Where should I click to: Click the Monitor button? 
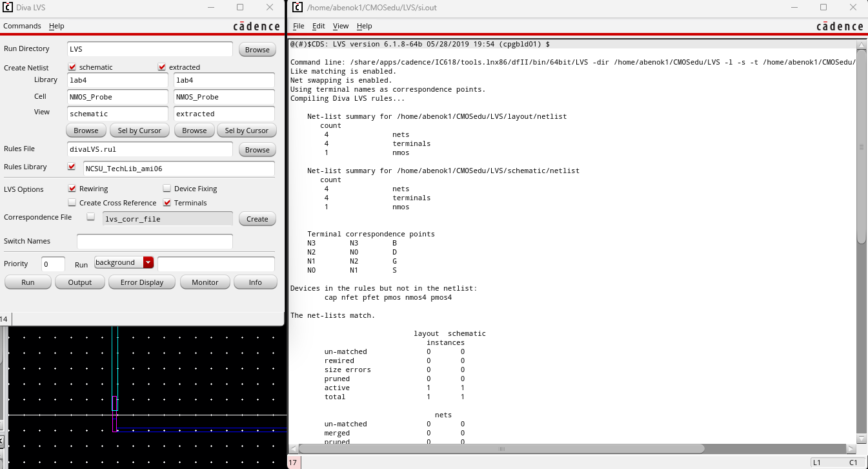pos(205,282)
